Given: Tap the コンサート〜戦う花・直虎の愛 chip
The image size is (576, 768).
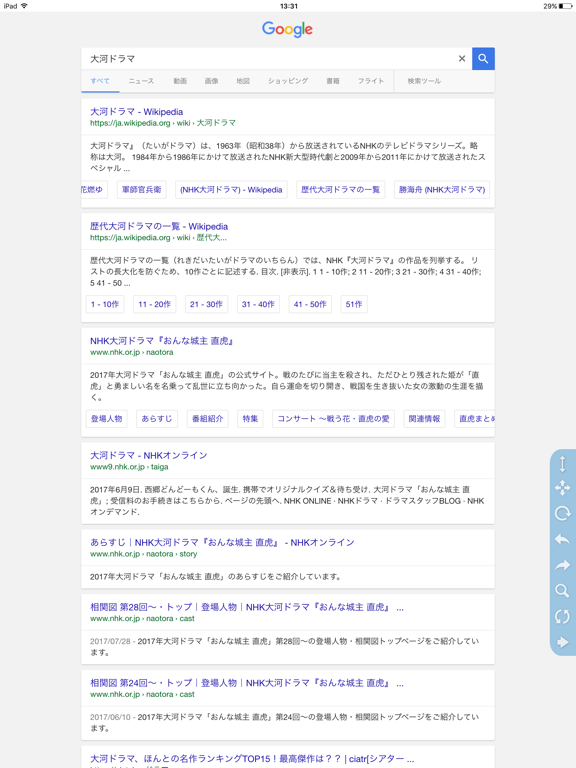Looking at the screenshot, I should click(x=334, y=419).
